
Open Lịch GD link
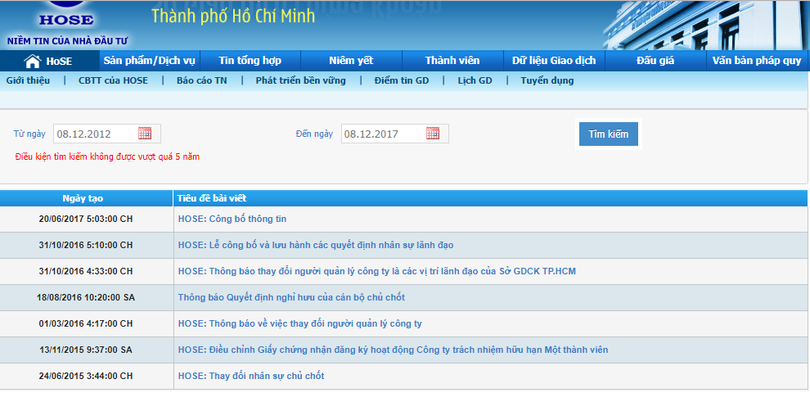click(475, 81)
